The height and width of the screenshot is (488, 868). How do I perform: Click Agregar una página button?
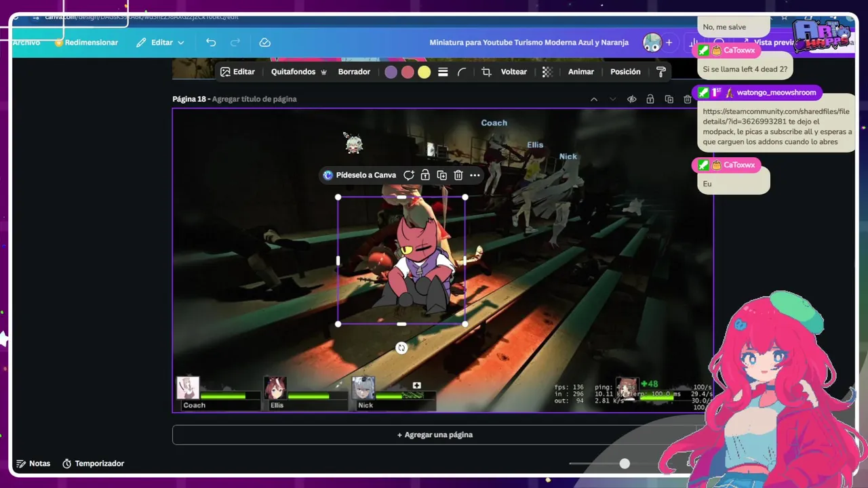point(435,435)
